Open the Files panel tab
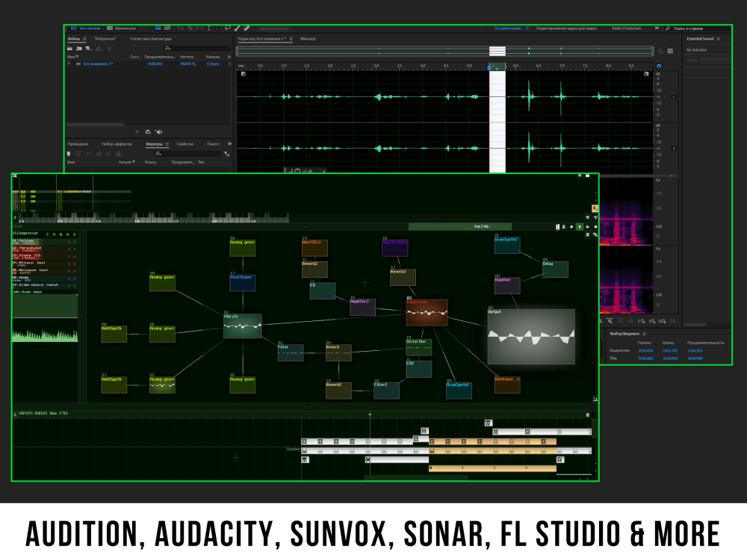Image resolution: width=747 pixels, height=560 pixels. (74, 39)
